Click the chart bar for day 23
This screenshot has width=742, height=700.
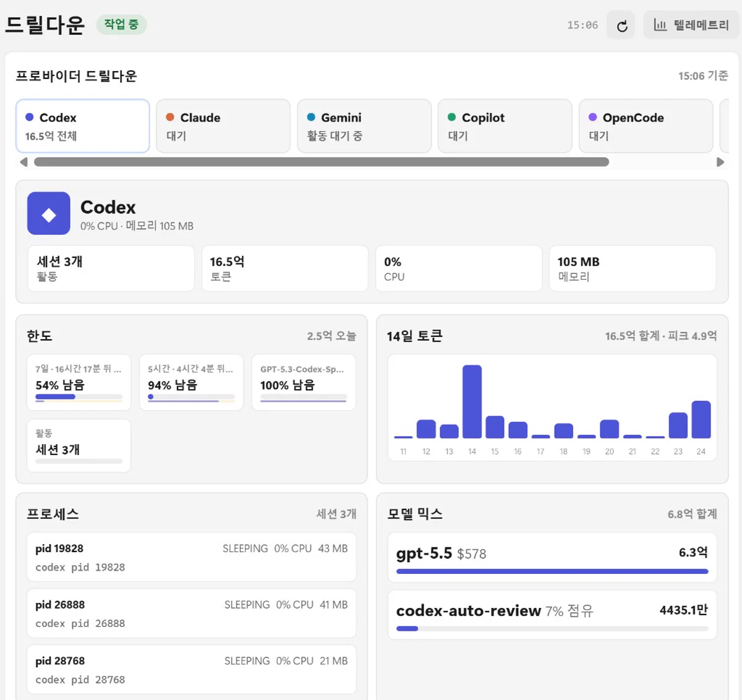678,425
